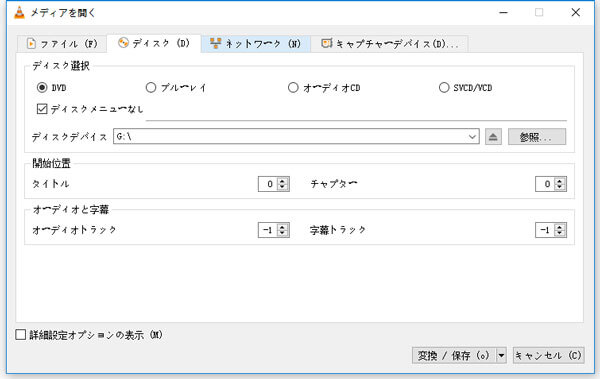600x379 pixels.
Task: Click the eject disc button
Action: point(493,137)
